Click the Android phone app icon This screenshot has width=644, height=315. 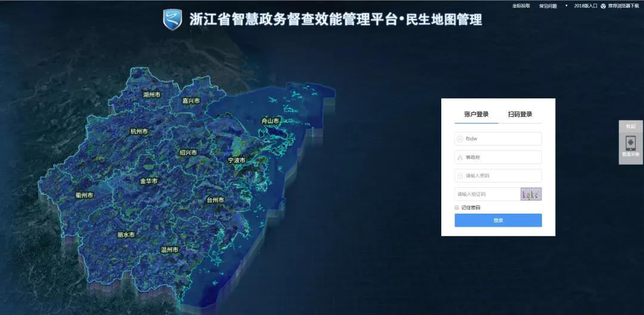630,144
